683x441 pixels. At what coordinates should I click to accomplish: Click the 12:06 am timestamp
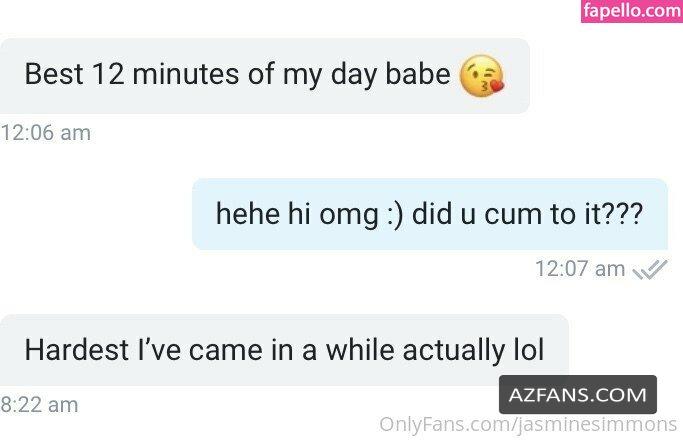pos(46,133)
